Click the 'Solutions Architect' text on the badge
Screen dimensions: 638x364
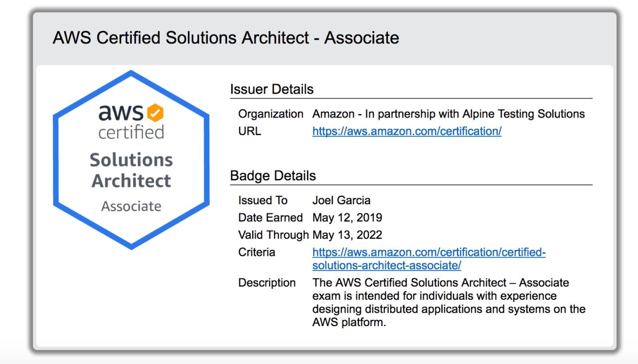pos(131,170)
